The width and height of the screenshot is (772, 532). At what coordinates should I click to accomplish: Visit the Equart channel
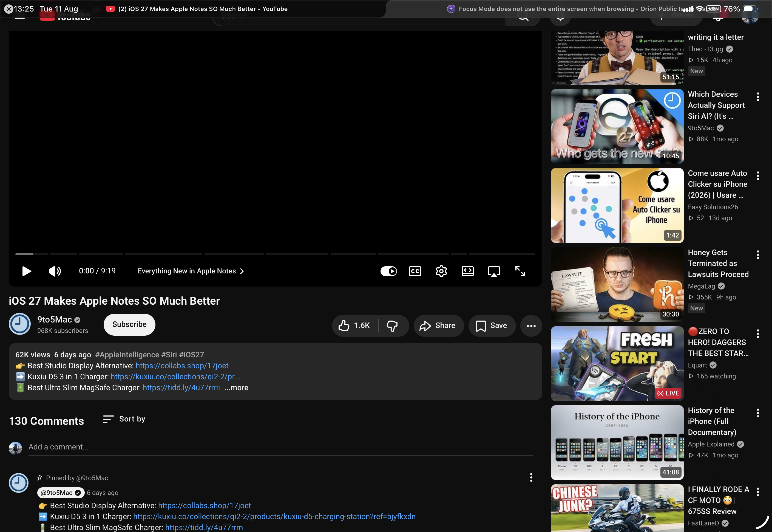click(x=697, y=365)
